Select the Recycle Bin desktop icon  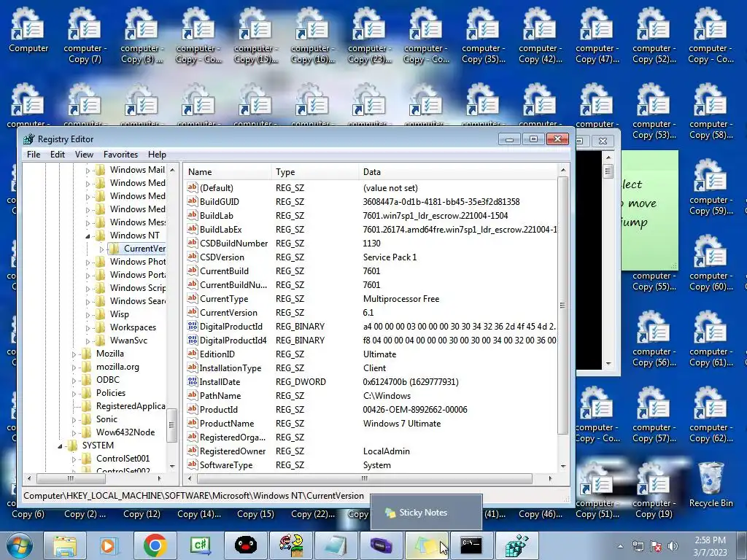click(711, 485)
